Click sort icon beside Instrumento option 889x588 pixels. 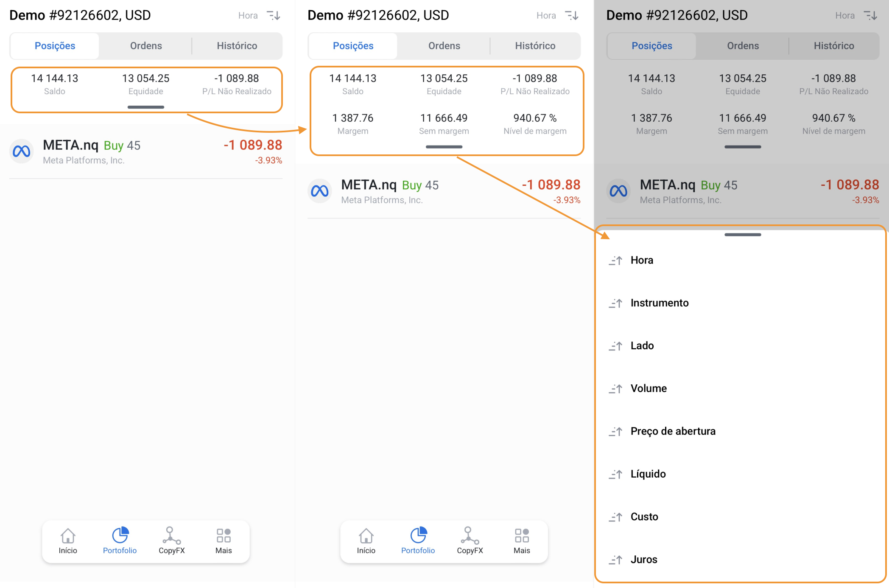pos(616,303)
